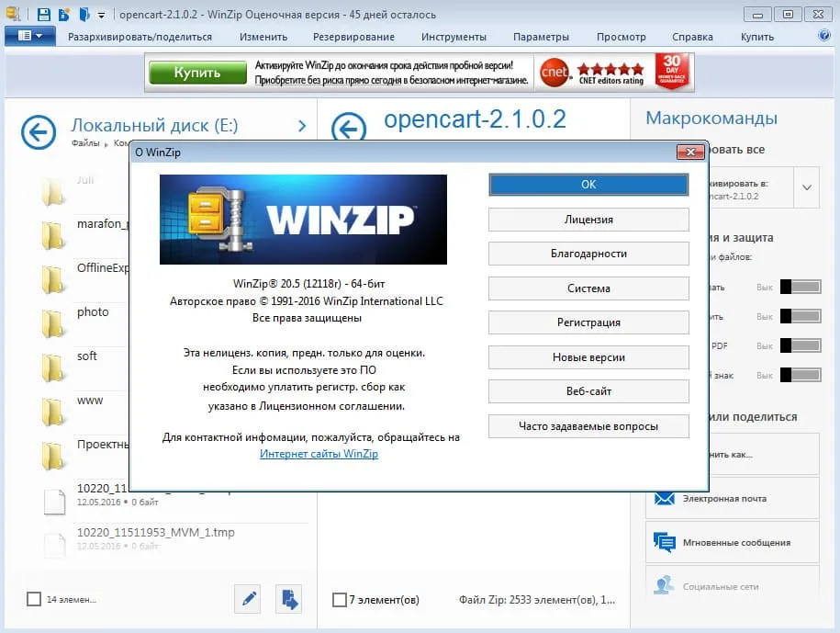Image resolution: width=840 pixels, height=633 pixels.
Task: Click the green Купить banner button
Action: pyautogui.click(x=197, y=73)
